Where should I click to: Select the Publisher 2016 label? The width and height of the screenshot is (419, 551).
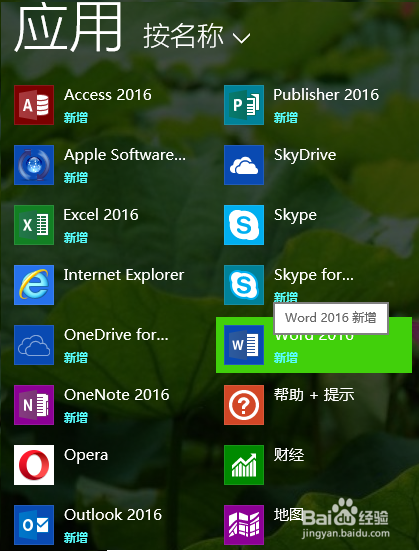(326, 95)
